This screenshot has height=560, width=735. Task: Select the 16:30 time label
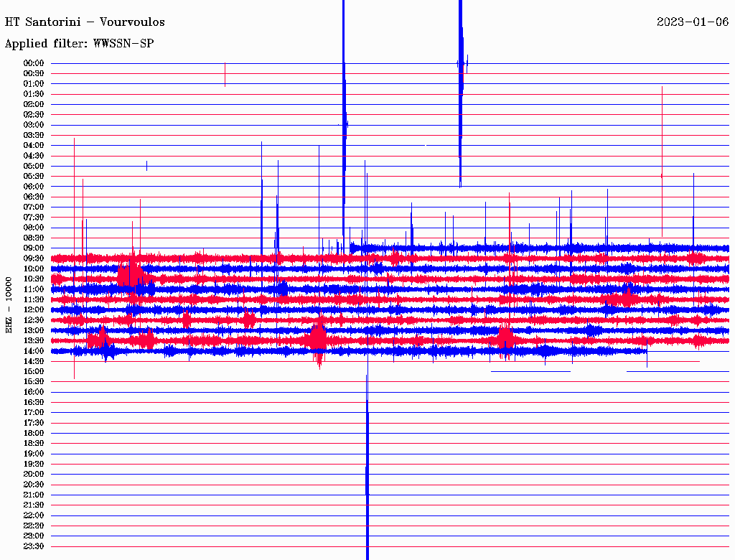33,403
